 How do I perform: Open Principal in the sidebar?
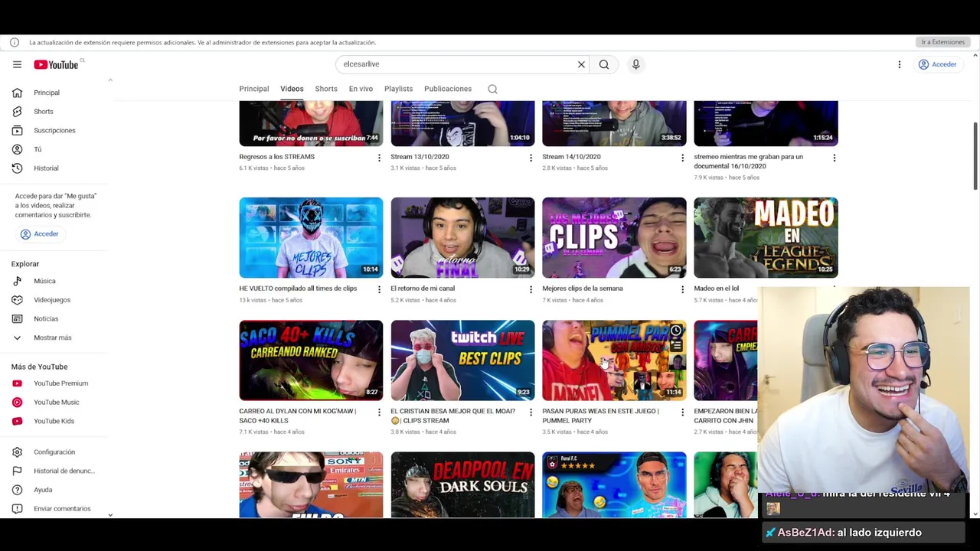[x=55, y=93]
